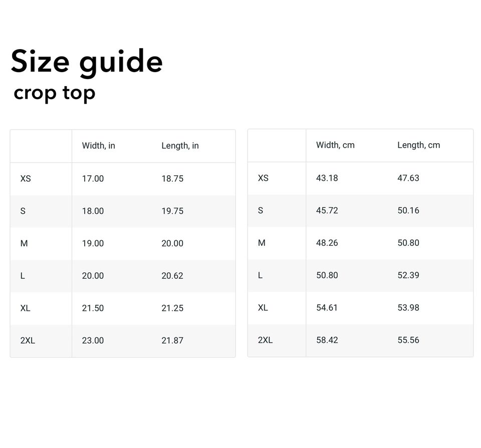
Task: Click the 17.00 width value for XS
Action: [x=93, y=179]
